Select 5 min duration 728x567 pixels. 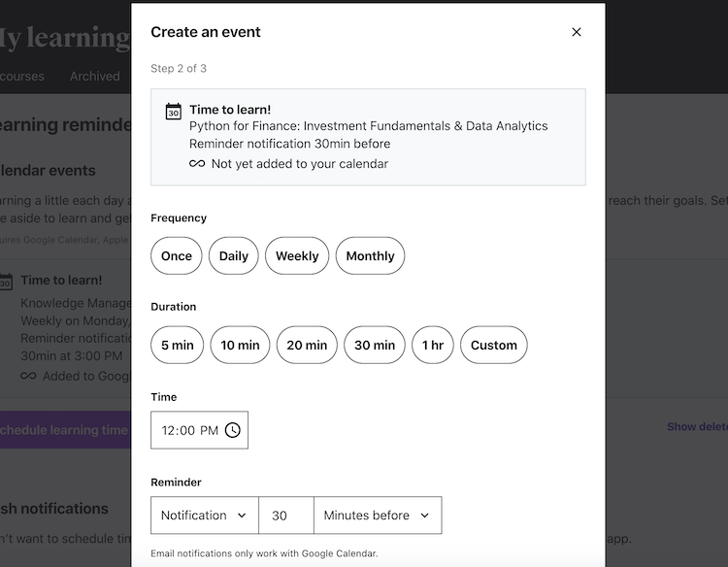point(178,345)
